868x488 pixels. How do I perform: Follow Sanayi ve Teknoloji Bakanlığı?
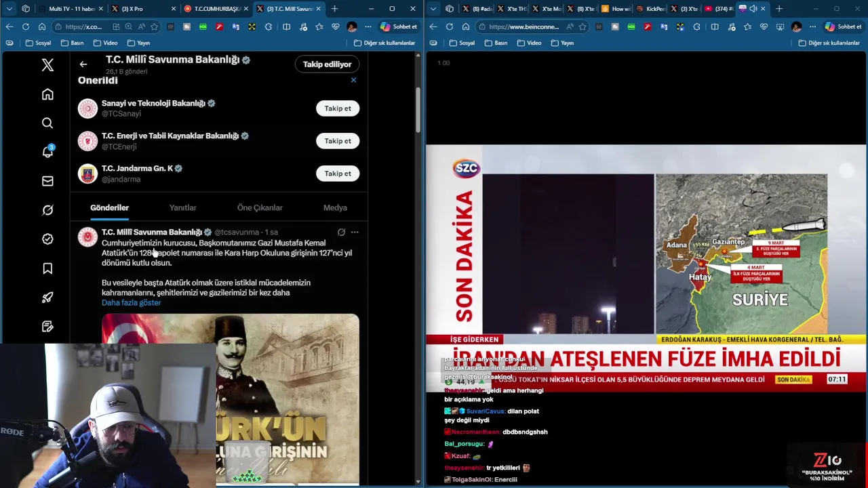click(338, 108)
